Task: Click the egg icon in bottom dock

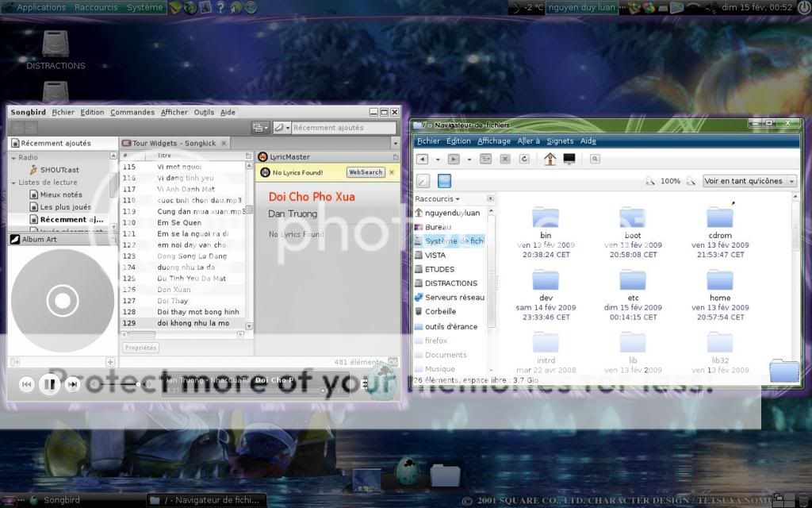Action: tap(408, 471)
